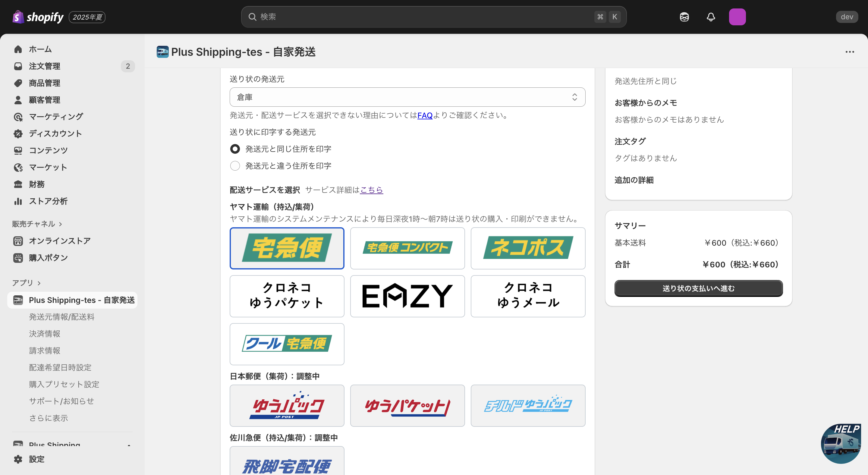The image size is (868, 475).
Task: Select 発送元と違う住所を印字 radio button
Action: [x=235, y=166]
